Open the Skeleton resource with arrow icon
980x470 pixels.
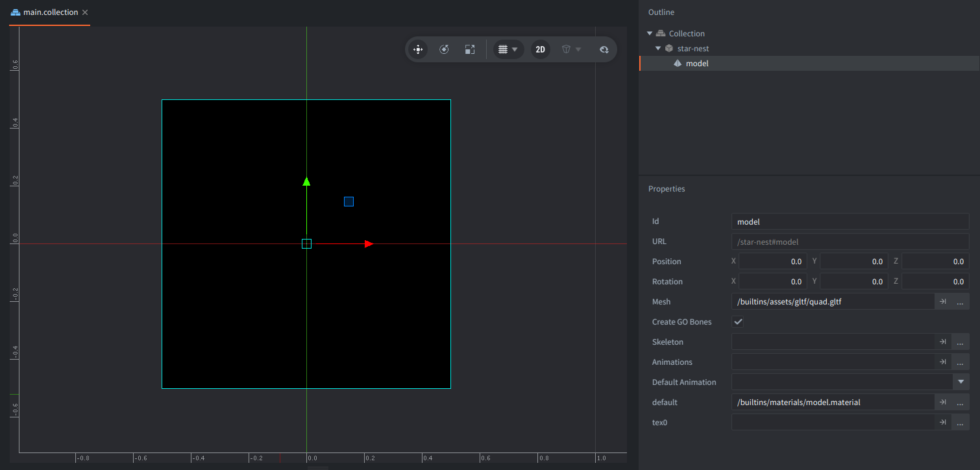943,342
